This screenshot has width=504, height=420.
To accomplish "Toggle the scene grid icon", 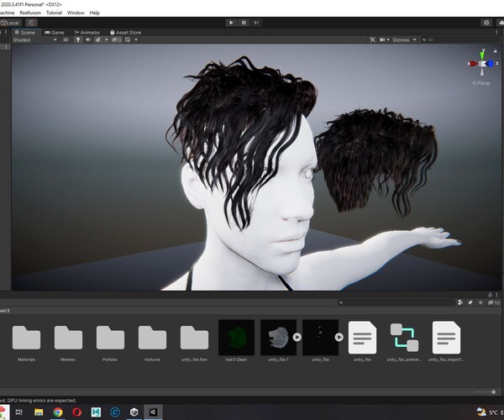I will point(128,39).
